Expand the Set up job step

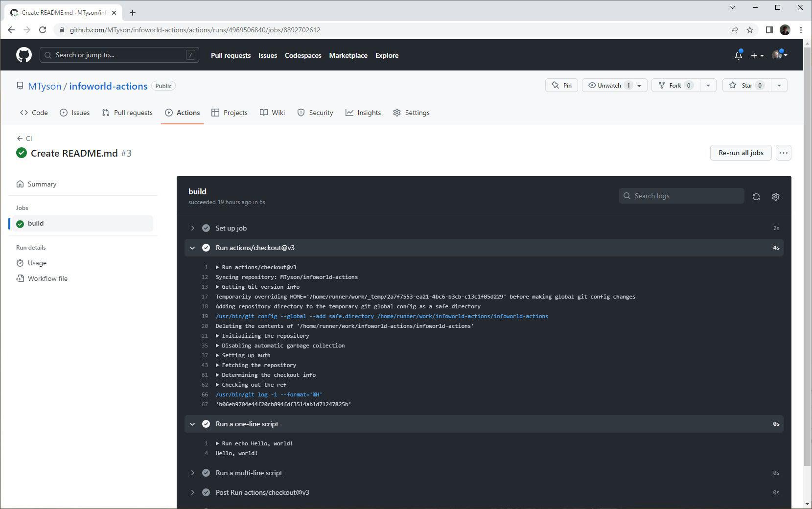(x=193, y=228)
